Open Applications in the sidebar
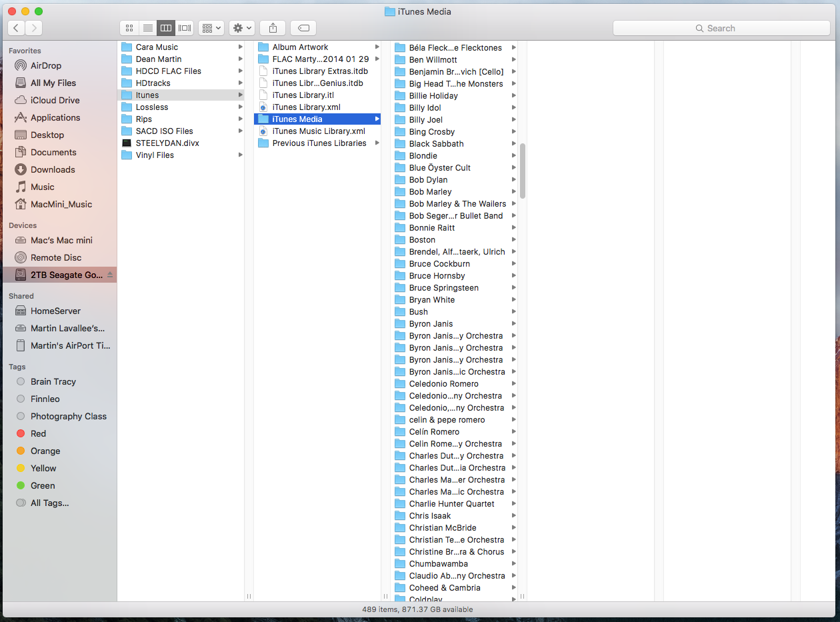This screenshot has height=622, width=840. tap(59, 117)
